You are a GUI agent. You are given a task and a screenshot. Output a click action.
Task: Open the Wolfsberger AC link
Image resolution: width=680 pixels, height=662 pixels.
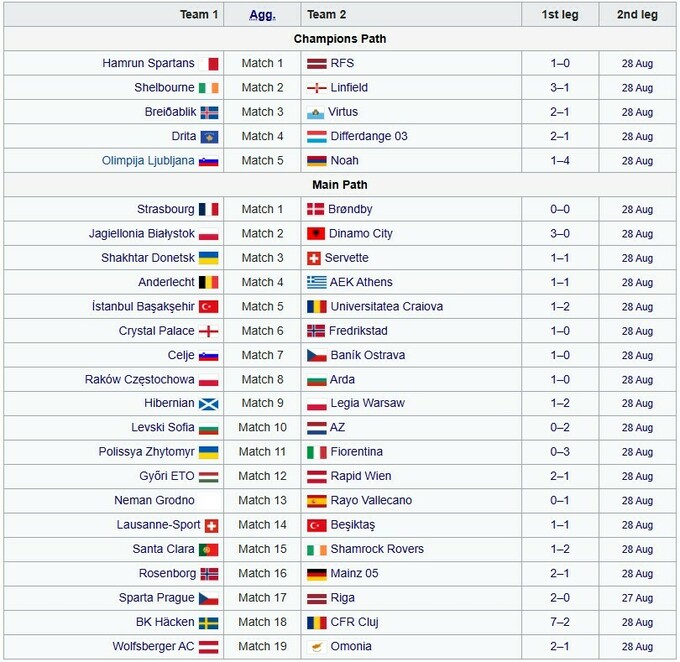click(154, 646)
